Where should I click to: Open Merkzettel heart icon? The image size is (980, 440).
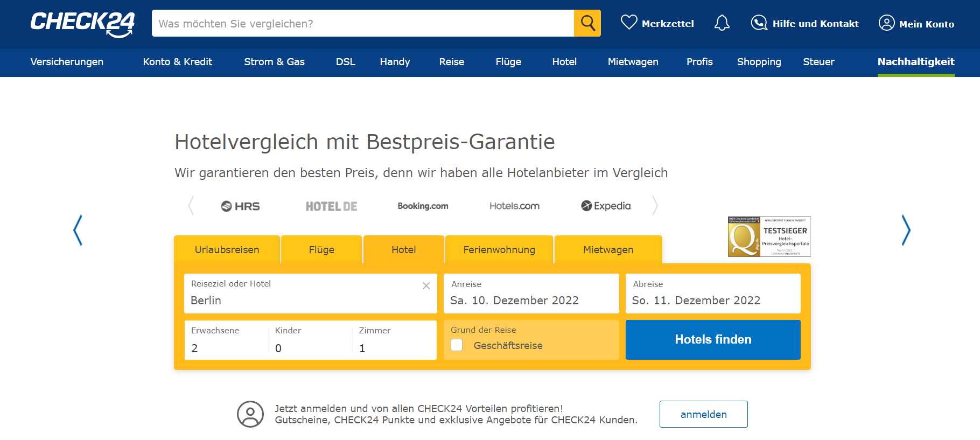coord(628,23)
